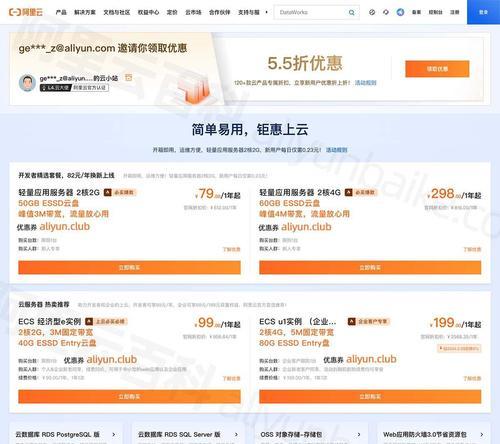Click the 99 per year price
500x444 pixels.
(218, 323)
